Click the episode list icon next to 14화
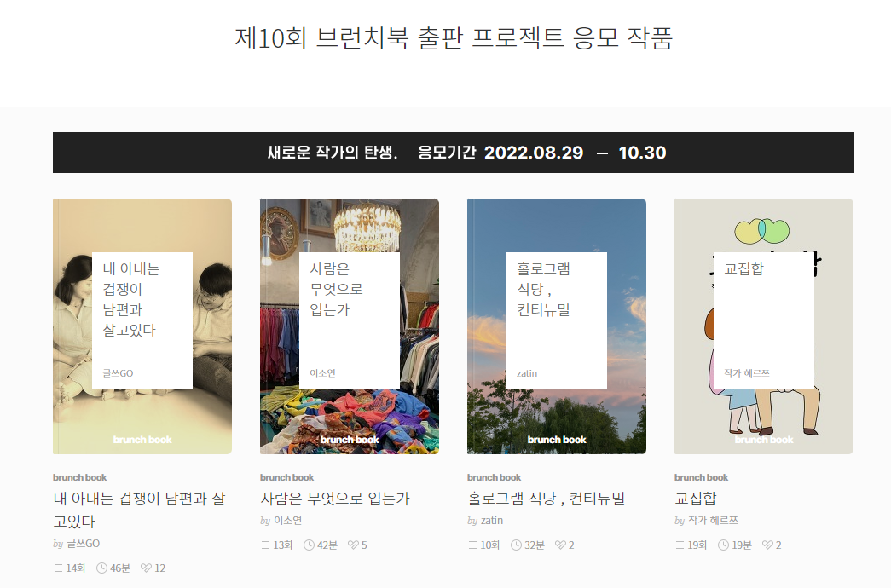891x588 pixels. point(58,568)
